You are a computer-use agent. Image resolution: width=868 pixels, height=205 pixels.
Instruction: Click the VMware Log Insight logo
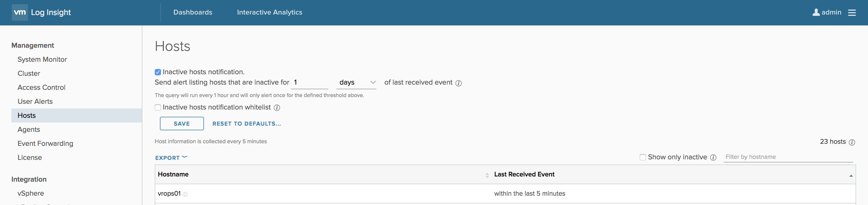[20, 12]
